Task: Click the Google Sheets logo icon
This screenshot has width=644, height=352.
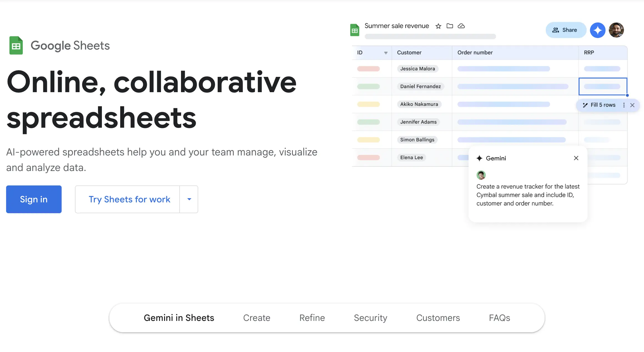Action: [x=16, y=46]
